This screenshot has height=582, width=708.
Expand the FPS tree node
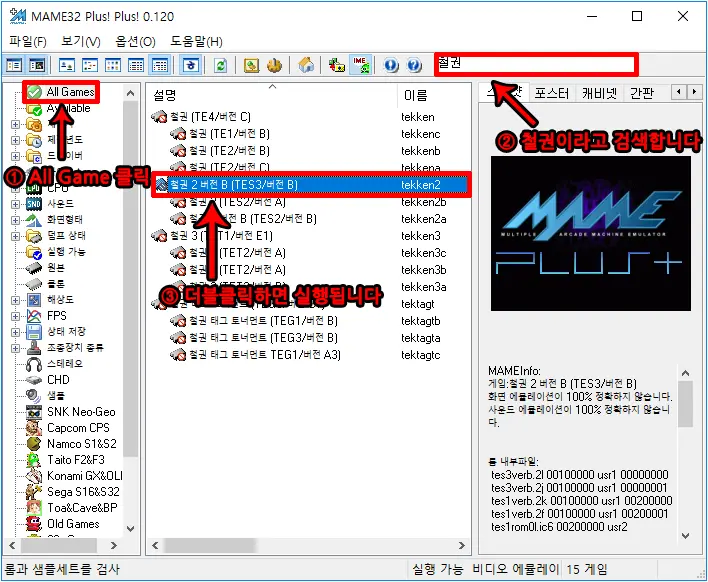pyautogui.click(x=15, y=316)
